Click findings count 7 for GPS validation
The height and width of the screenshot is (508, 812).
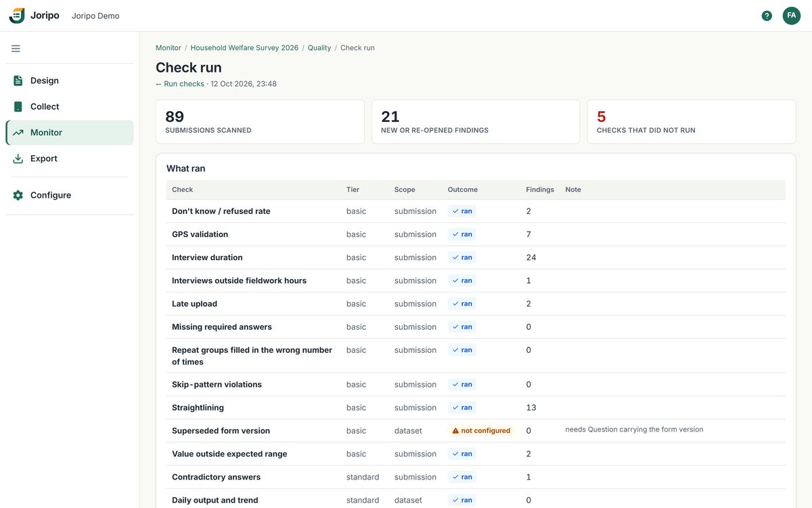click(528, 234)
